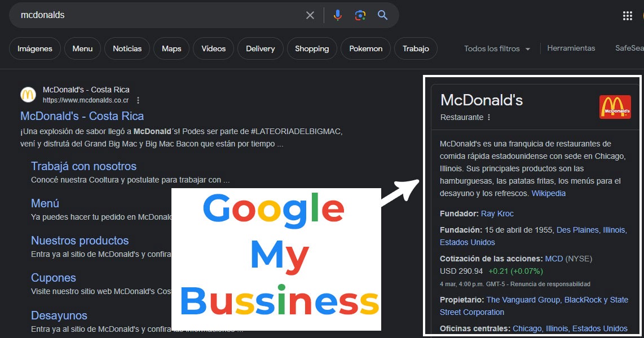Open the Noticias filter tab
Viewport: 644px width, 338px height.
127,48
